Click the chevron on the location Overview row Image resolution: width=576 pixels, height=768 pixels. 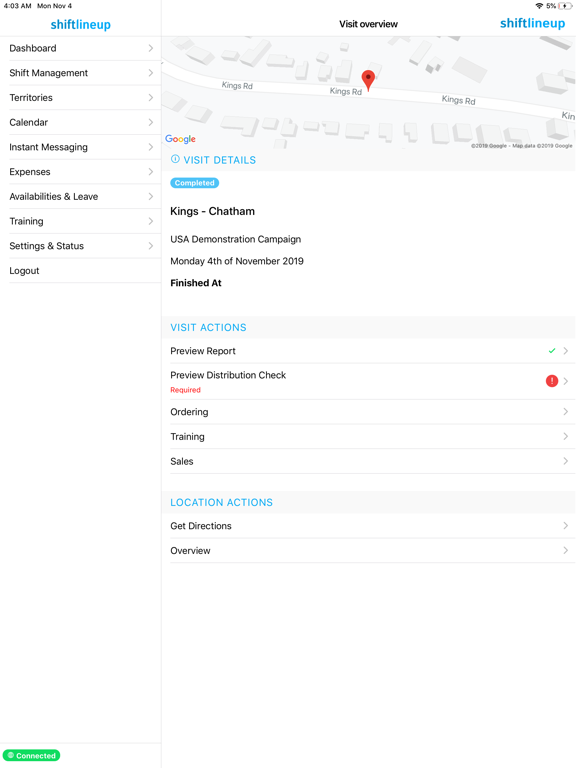566,551
